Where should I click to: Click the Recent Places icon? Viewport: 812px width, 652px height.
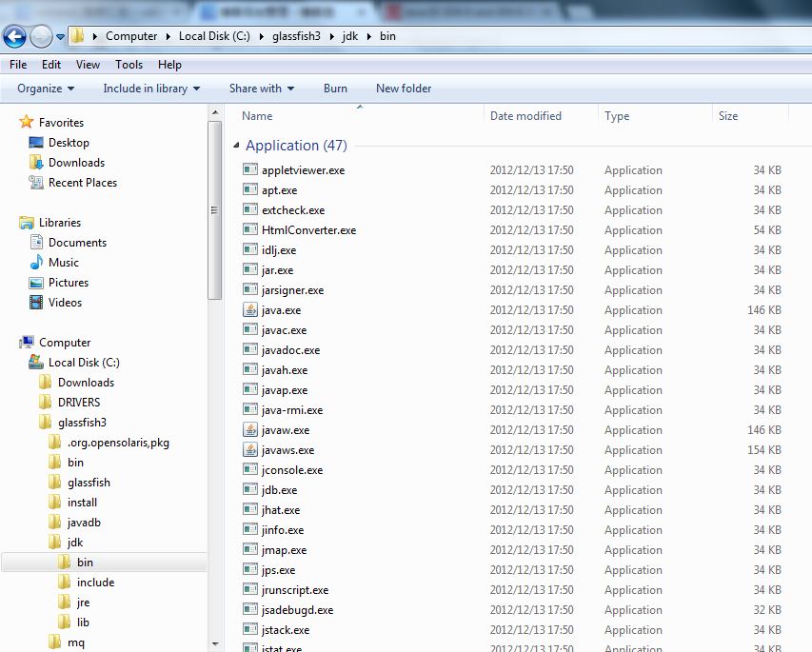(x=36, y=183)
